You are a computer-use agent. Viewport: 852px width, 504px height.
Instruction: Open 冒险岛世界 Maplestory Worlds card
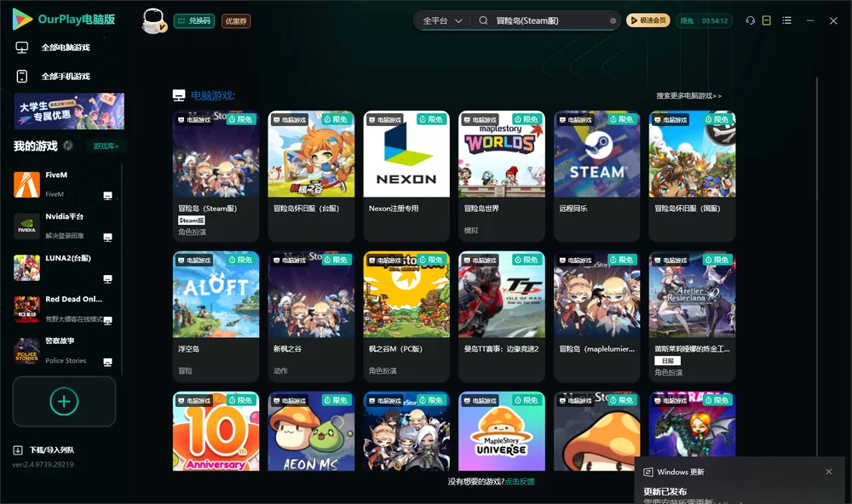pos(502,175)
